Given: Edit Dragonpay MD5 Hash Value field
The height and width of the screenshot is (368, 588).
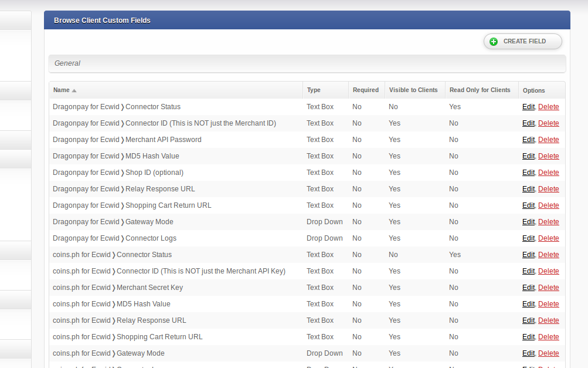Looking at the screenshot, I should pyautogui.click(x=528, y=156).
